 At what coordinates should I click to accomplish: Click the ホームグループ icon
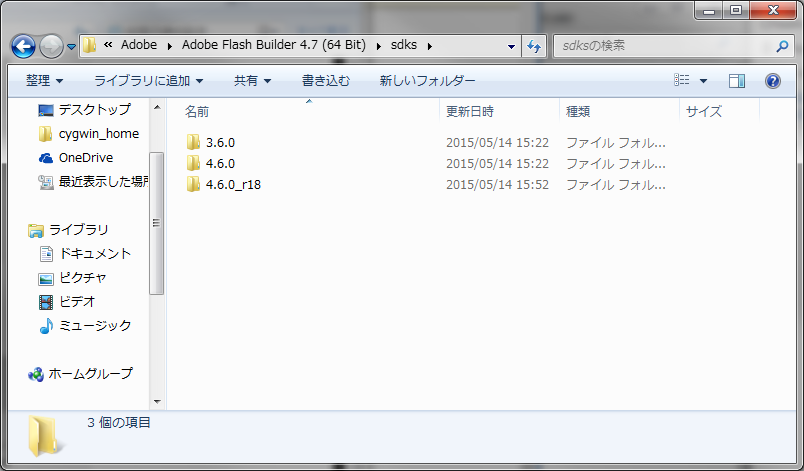pyautogui.click(x=36, y=375)
